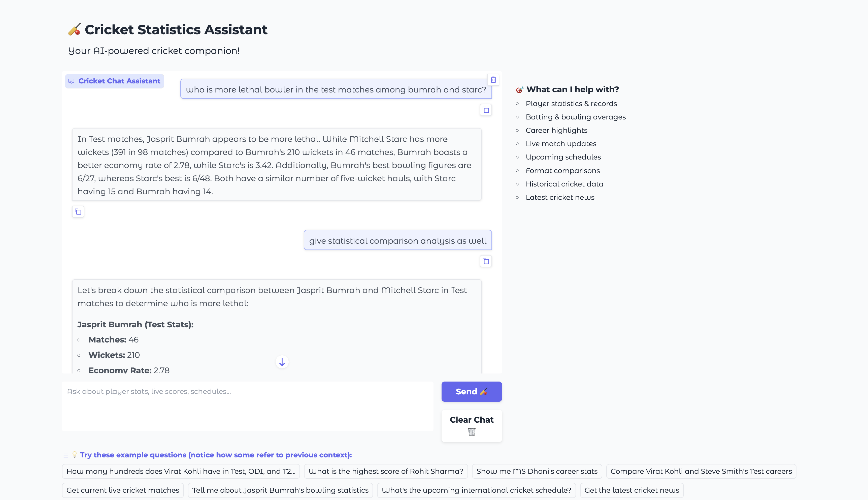Click the scroll-to-bottom arrow in chat
868x500 pixels.
point(282,362)
